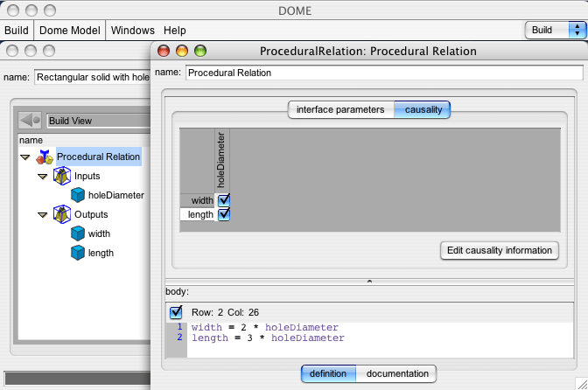Click the splitter collapse arrow above body

pyautogui.click(x=369, y=282)
